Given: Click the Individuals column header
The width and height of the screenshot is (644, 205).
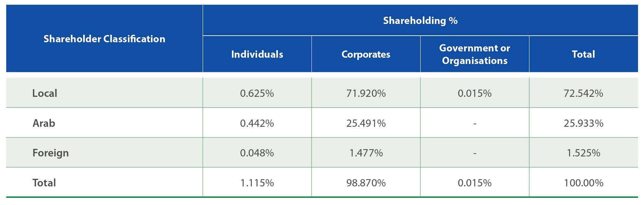Looking at the screenshot, I should tap(257, 54).
